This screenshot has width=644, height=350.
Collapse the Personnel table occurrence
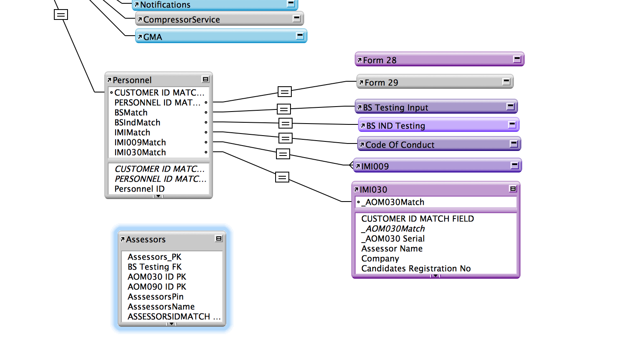coord(206,79)
